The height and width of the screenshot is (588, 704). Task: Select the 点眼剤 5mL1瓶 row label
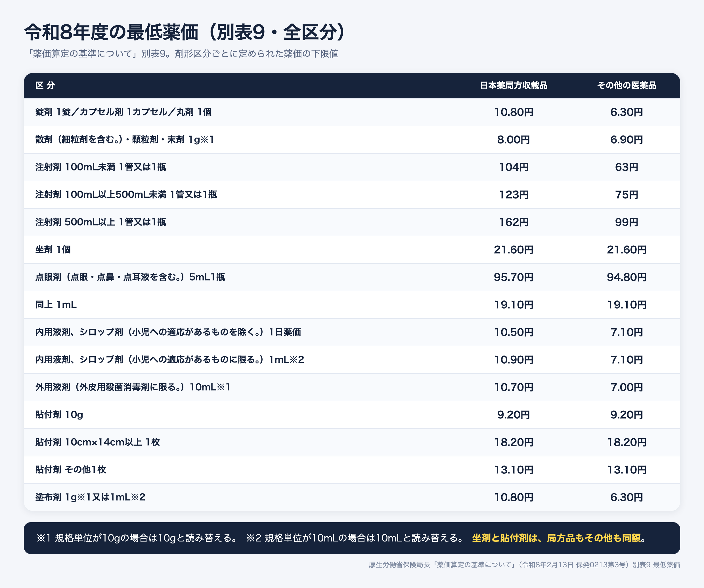point(130,277)
